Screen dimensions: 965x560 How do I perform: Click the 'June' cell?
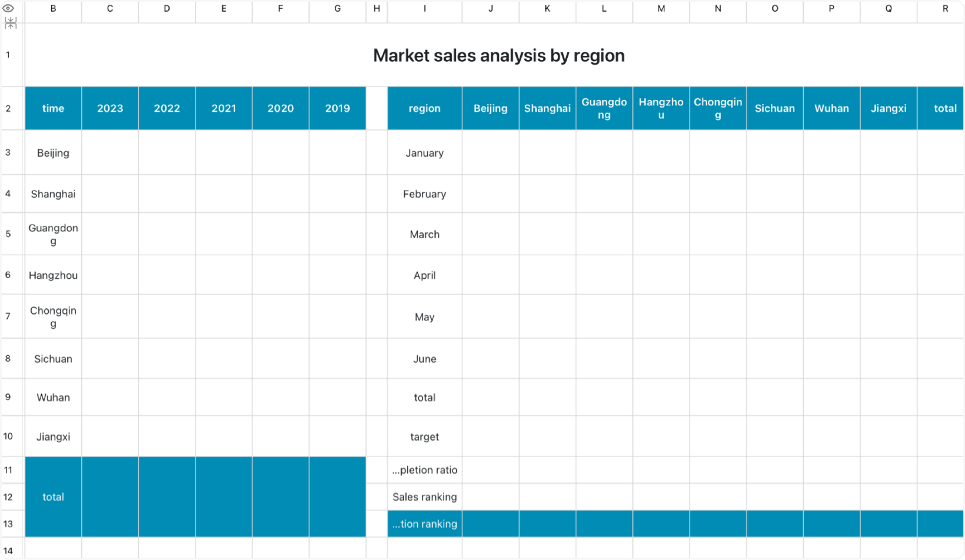coord(425,359)
